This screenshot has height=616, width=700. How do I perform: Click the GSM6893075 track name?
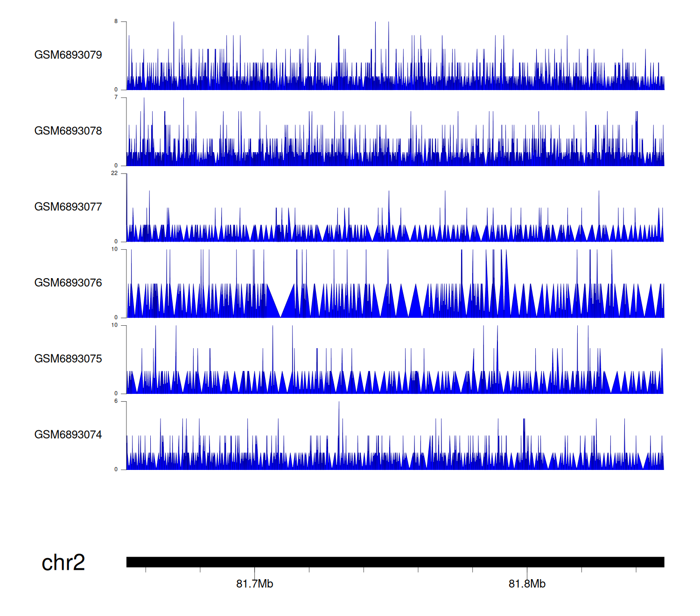point(68,359)
